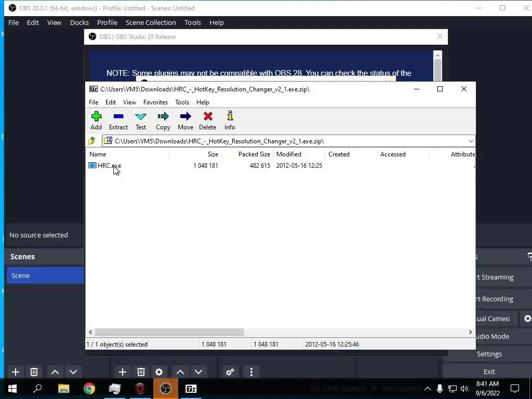532x399 pixels.
Task: Open the OBS Help menu
Action: pyautogui.click(x=217, y=22)
